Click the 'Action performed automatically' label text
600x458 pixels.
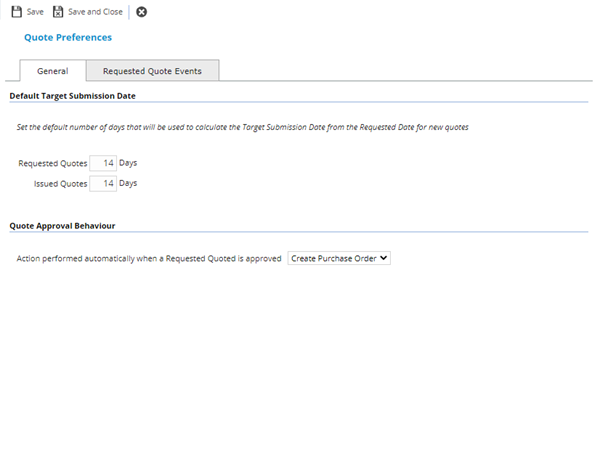click(x=149, y=258)
